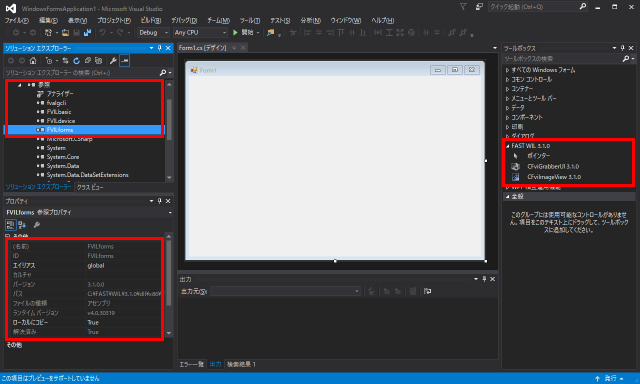
Task: Switch to the Class View tab
Action: coord(90,187)
